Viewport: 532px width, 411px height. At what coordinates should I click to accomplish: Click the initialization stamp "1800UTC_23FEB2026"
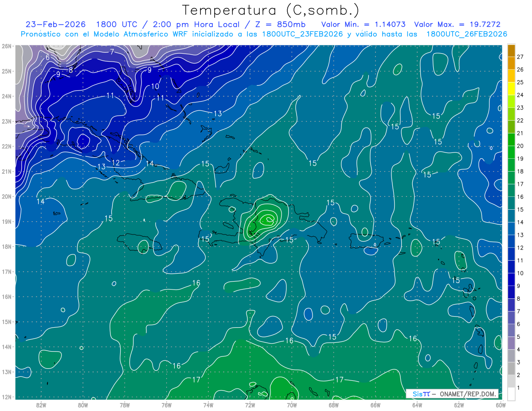(x=303, y=34)
